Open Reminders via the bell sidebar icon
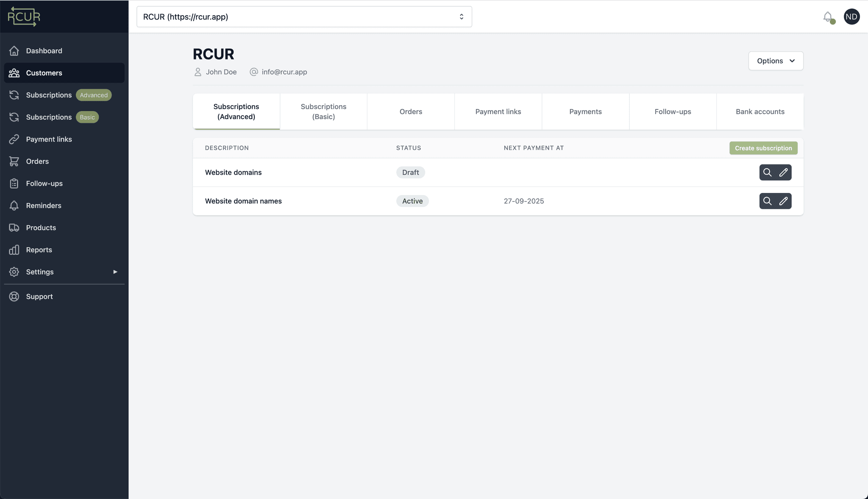 [14, 205]
